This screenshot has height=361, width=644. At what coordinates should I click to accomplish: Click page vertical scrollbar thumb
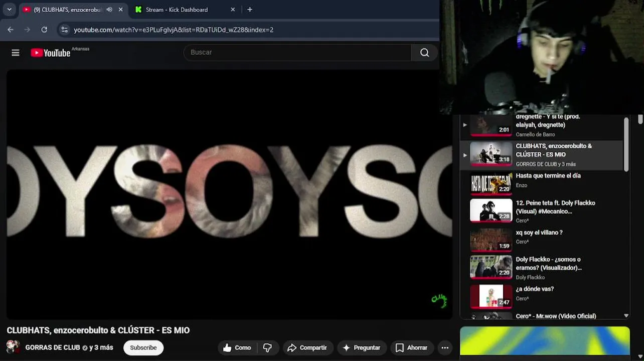point(640,119)
